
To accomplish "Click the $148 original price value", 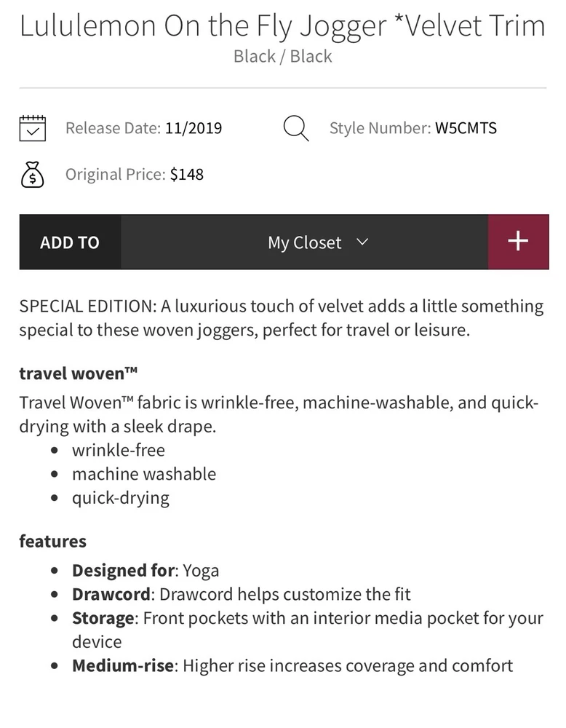I will coord(187,175).
